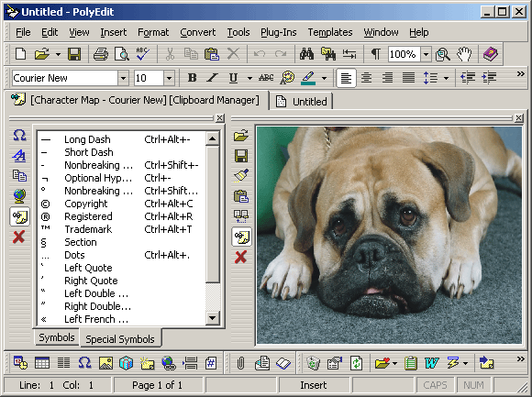Expand the Courier New font dropdown

[x=123, y=78]
